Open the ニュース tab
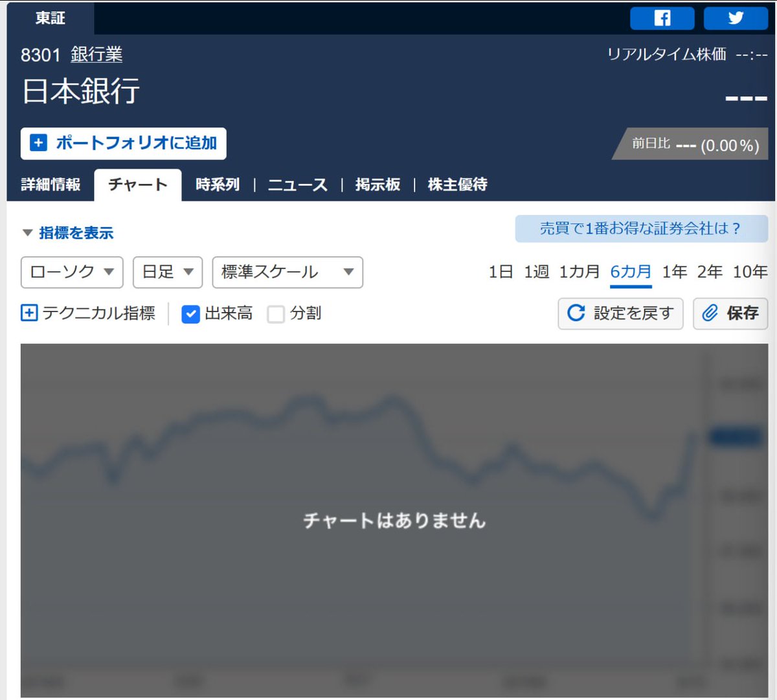 (x=298, y=185)
